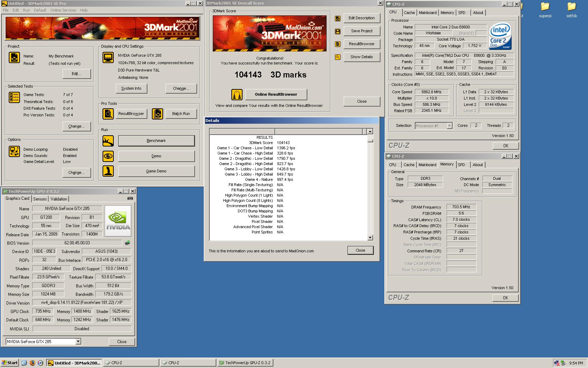
Task: Click the 3DMark Score row in Details
Action: tap(288, 143)
